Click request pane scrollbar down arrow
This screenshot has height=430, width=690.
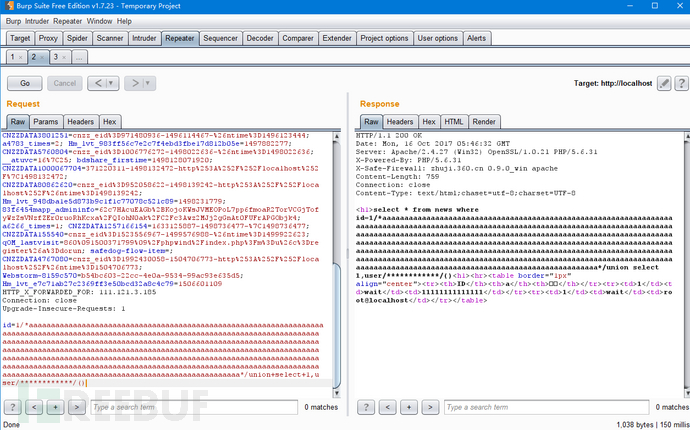pos(337,393)
